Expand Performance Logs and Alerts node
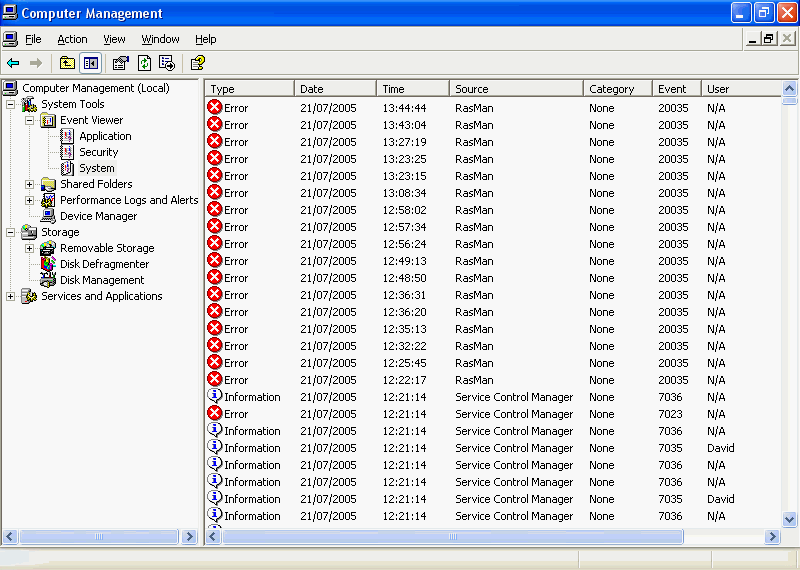The width and height of the screenshot is (800, 570). (x=29, y=201)
